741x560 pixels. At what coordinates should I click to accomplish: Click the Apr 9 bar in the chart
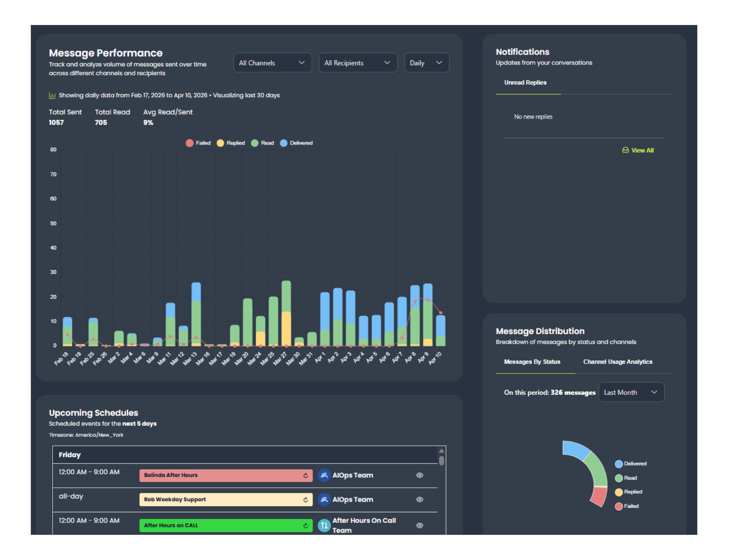(428, 315)
